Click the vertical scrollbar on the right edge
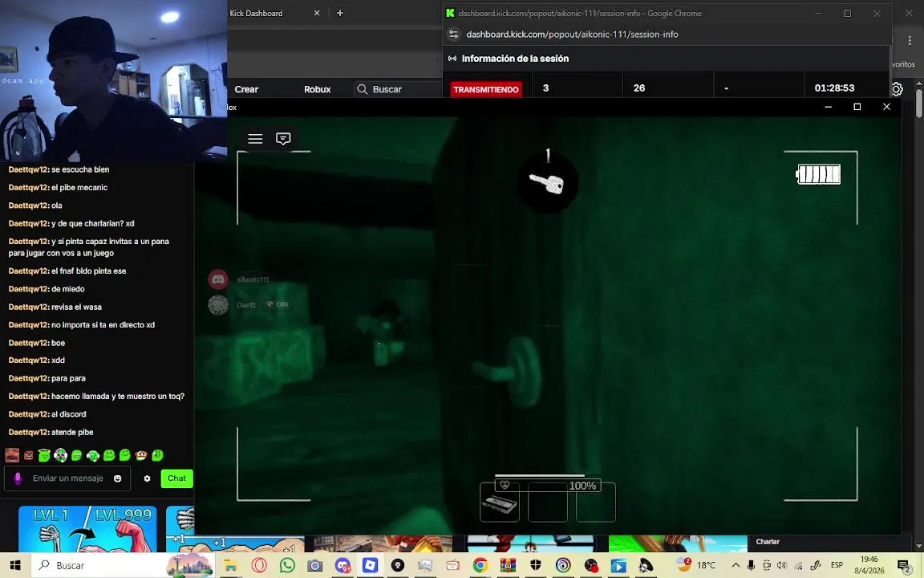 [x=919, y=104]
